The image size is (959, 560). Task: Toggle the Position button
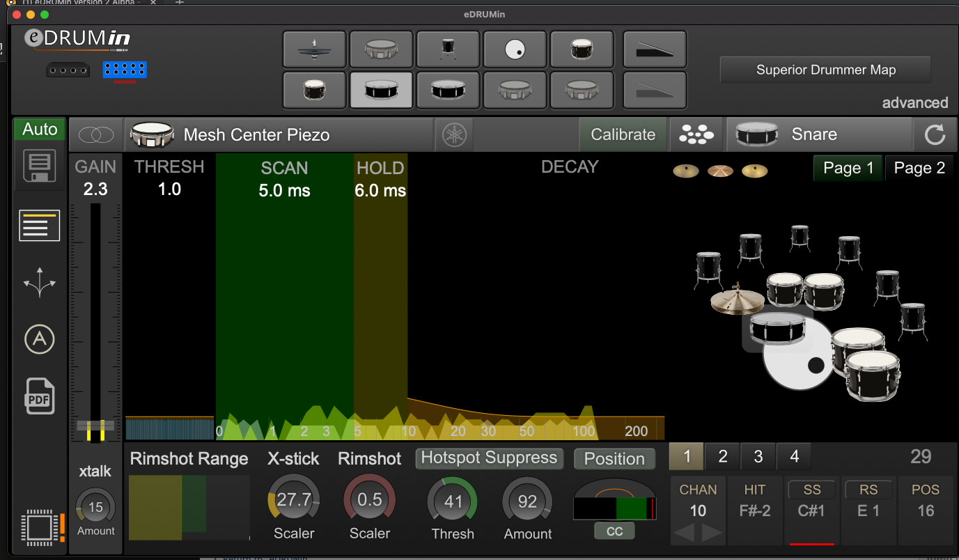614,459
